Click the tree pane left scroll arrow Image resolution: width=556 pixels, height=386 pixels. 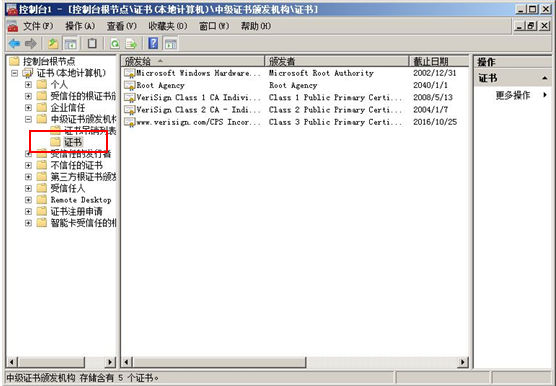point(12,362)
